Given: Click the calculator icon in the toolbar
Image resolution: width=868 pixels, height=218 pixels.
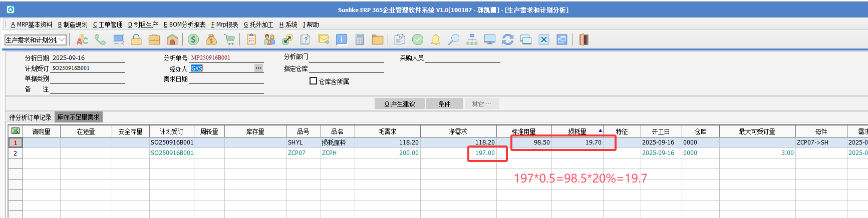Looking at the screenshot, I should pos(359,39).
